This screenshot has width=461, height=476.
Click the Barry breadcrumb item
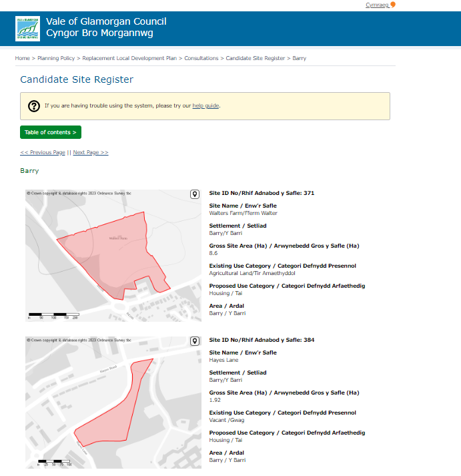(x=300, y=58)
